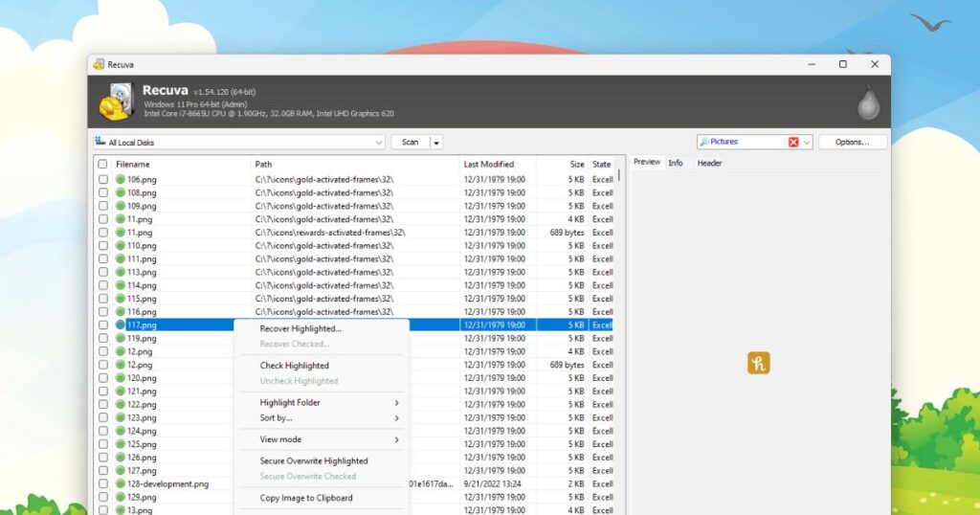Choose Secure Overwrite Highlighted

tap(314, 461)
